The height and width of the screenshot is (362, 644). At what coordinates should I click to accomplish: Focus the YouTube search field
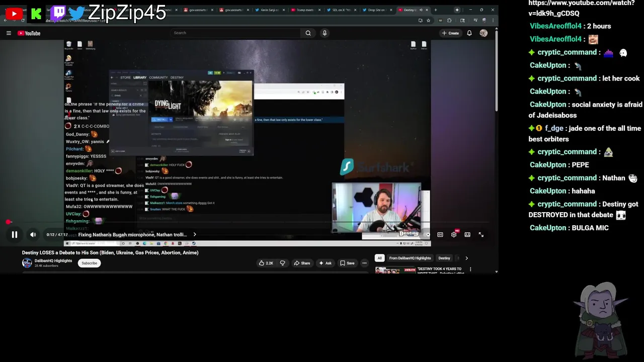click(235, 33)
